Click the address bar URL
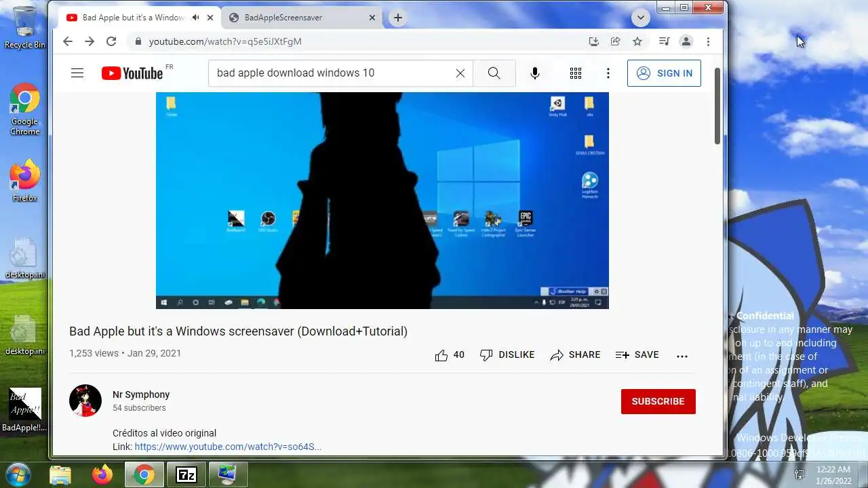Image resolution: width=868 pixels, height=488 pixels. coord(225,41)
